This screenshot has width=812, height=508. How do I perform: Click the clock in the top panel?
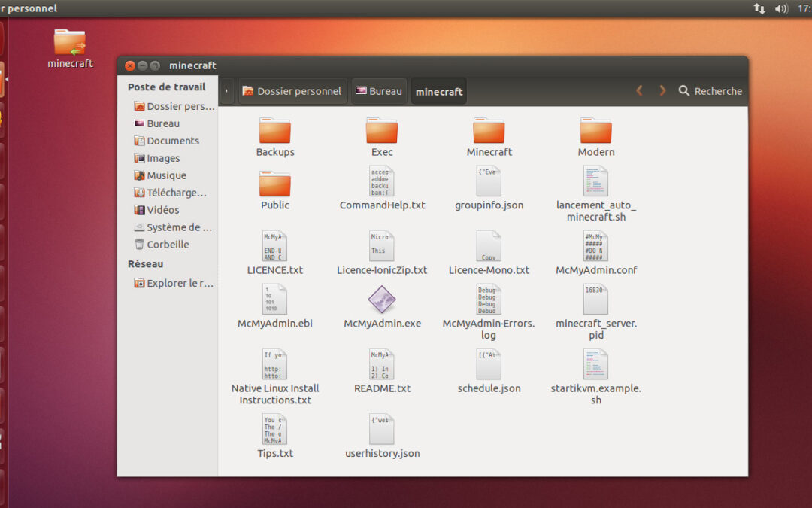(x=804, y=8)
